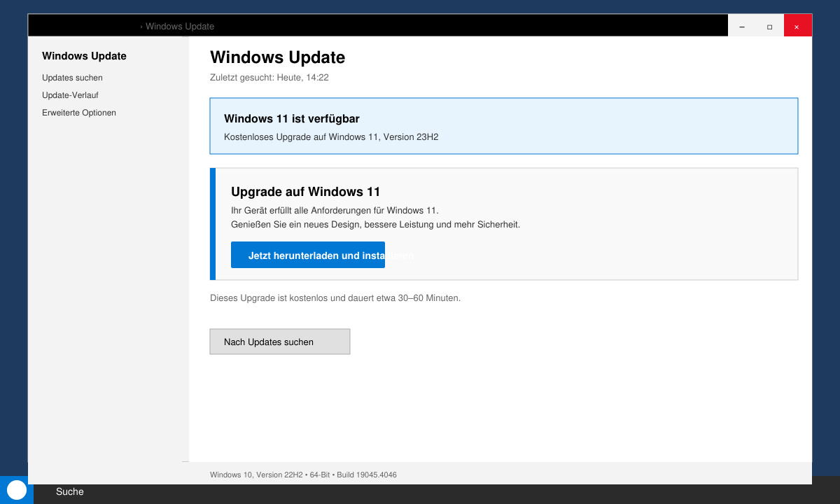840x504 pixels.
Task: Click the 'Windows Update' title bar breadcrumb
Action: point(180,27)
